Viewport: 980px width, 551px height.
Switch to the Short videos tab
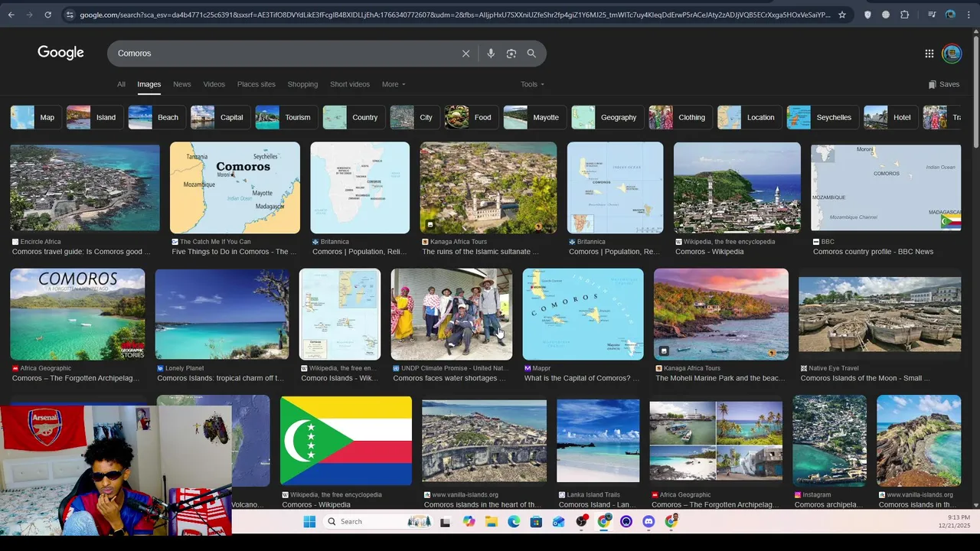pos(350,84)
